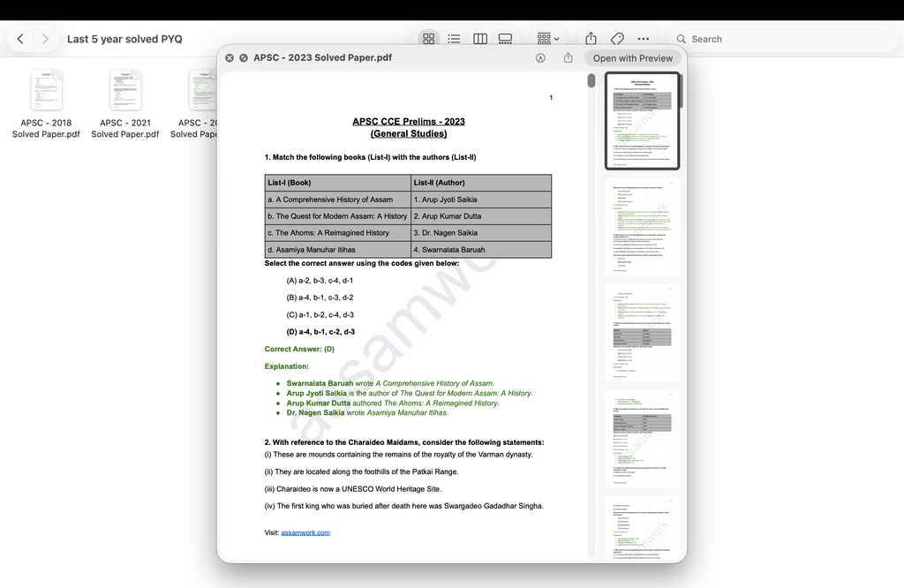Click question 2 Charaideo Maidams heading
The height and width of the screenshot is (588, 904).
[x=404, y=442]
